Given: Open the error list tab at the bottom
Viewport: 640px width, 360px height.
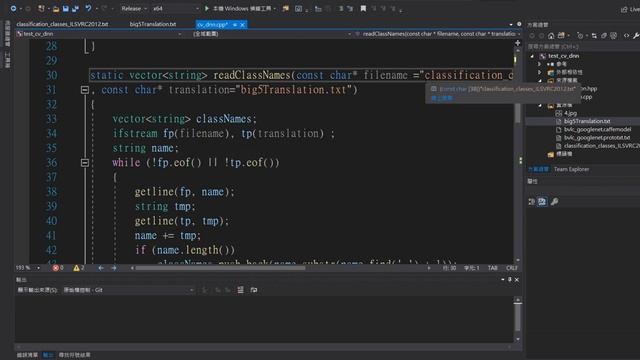Looking at the screenshot, I should [27, 355].
